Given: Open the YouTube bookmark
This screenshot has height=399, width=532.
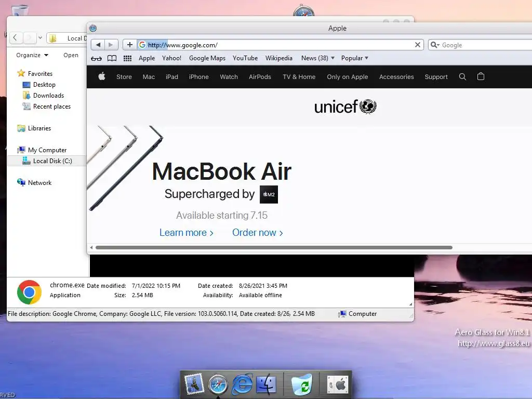Looking at the screenshot, I should pyautogui.click(x=245, y=58).
